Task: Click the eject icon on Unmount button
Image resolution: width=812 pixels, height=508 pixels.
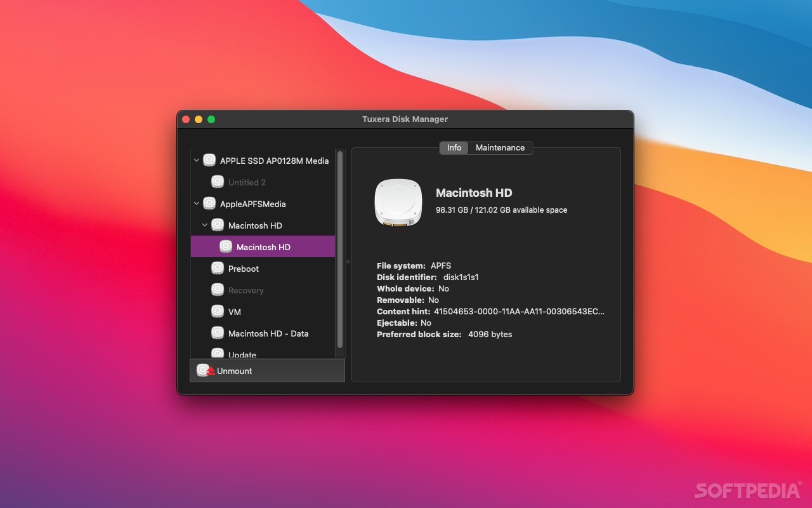Action: point(206,370)
